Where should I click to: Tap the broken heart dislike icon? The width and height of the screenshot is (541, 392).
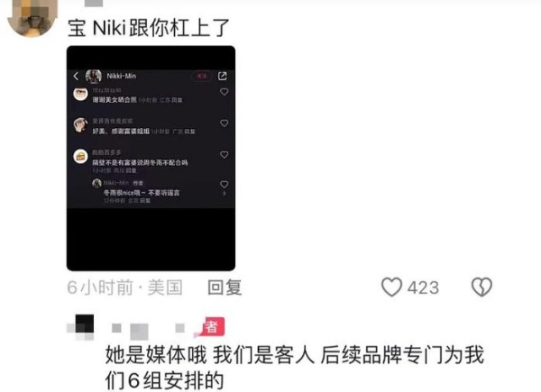(481, 287)
